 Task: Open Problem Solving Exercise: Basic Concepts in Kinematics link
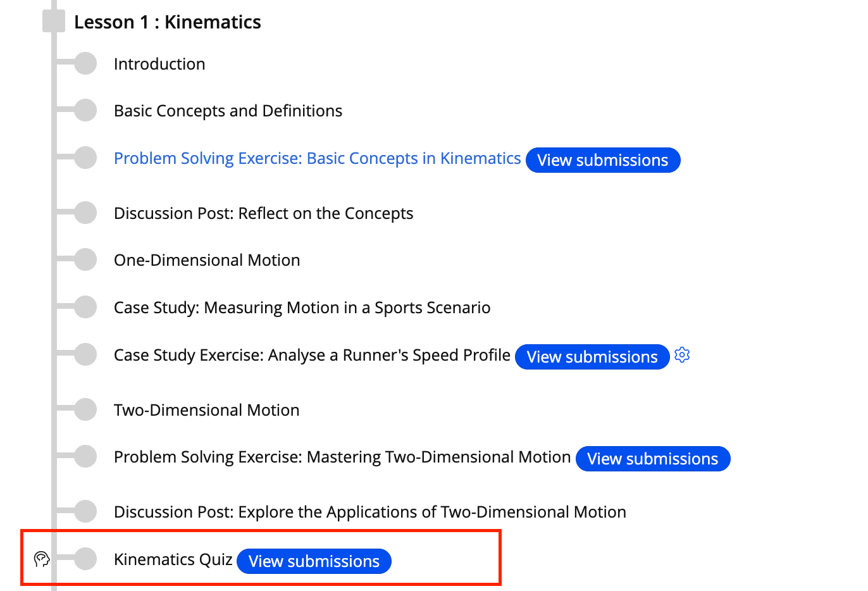pyautogui.click(x=317, y=158)
